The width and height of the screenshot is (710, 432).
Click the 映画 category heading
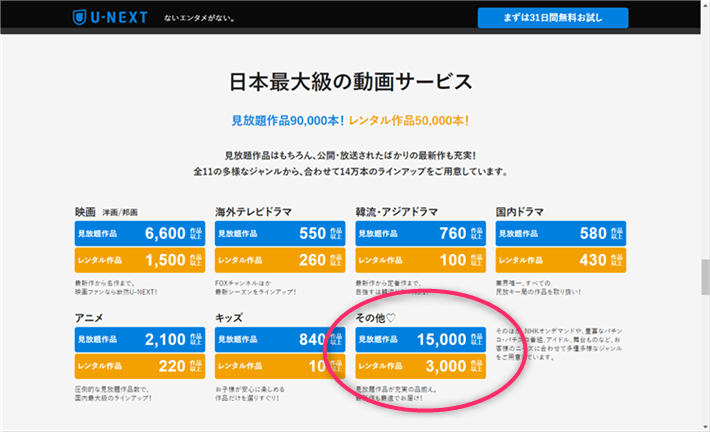(x=85, y=212)
